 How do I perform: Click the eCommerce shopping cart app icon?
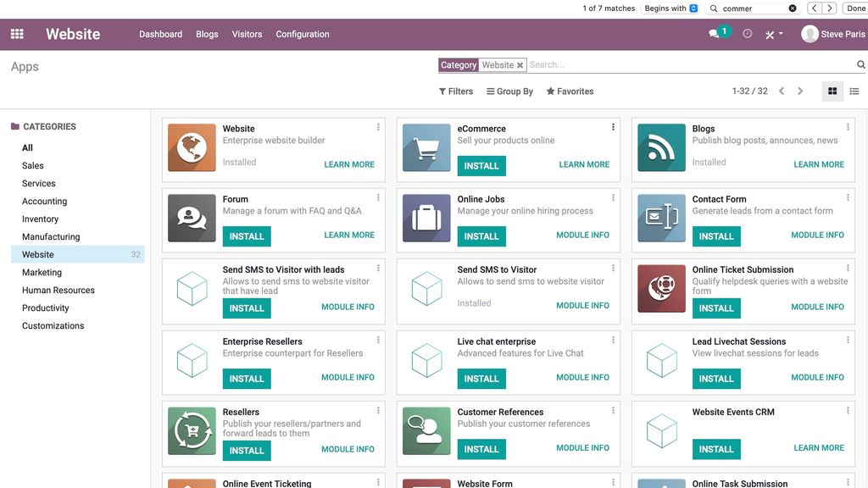click(x=426, y=147)
